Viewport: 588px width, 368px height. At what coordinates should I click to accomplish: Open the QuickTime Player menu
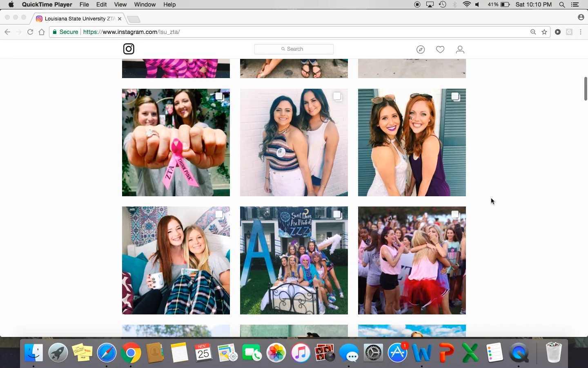pos(47,4)
